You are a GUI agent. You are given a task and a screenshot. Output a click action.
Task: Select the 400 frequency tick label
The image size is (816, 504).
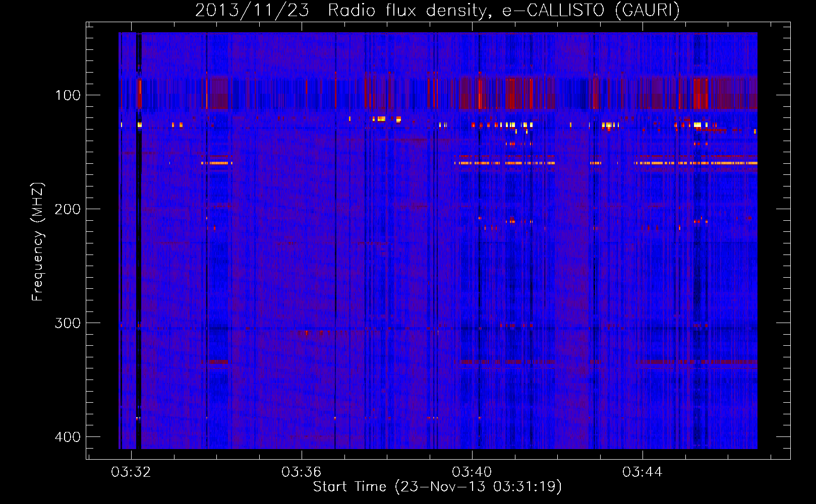(68, 437)
